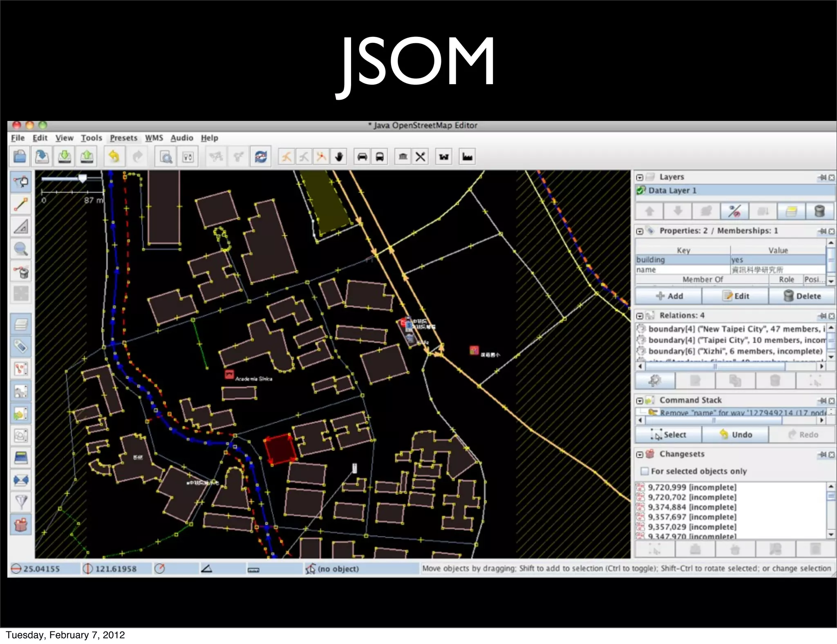This screenshot has width=837, height=644.
Task: Open the Presets menu
Action: [x=123, y=138]
